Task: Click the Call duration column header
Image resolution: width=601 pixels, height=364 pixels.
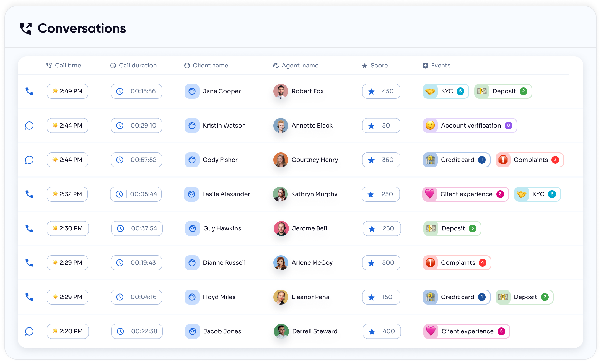Action: tap(138, 66)
